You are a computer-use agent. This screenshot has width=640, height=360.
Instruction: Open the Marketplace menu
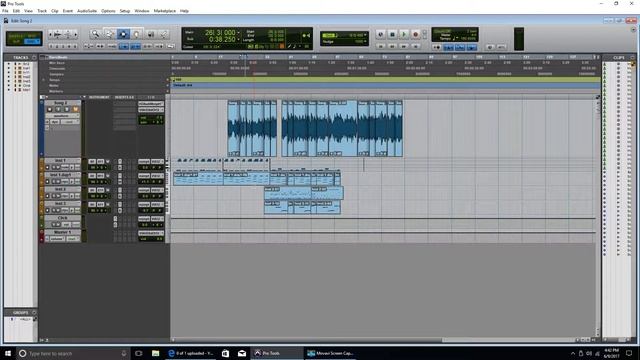tap(164, 11)
